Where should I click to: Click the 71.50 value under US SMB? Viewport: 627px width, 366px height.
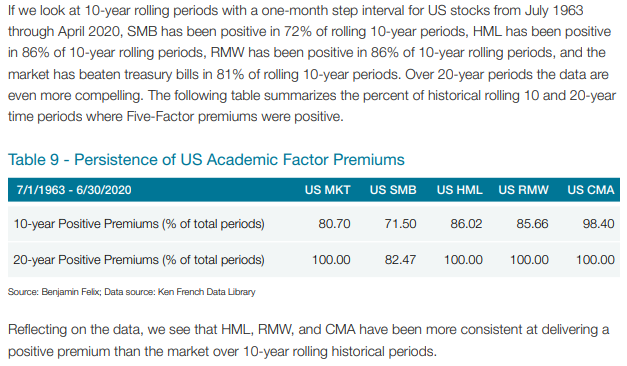(x=400, y=224)
